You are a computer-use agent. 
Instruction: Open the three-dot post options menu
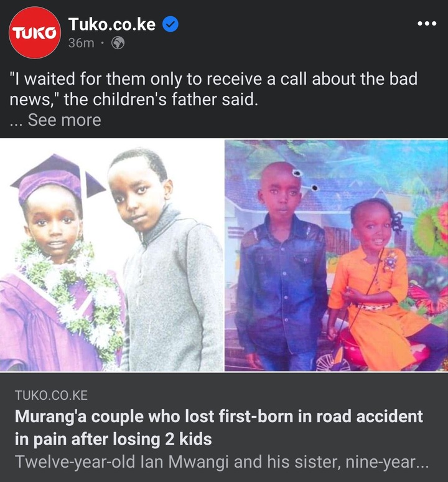click(x=427, y=24)
